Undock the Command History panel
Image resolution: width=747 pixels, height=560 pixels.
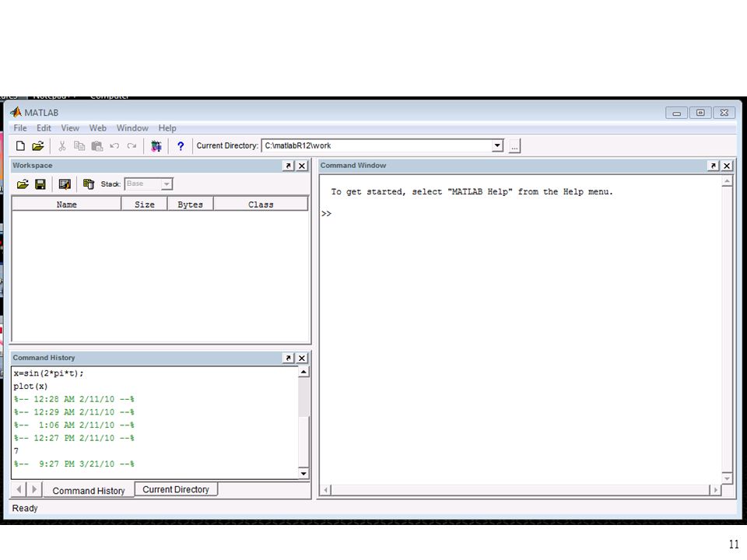(x=288, y=358)
